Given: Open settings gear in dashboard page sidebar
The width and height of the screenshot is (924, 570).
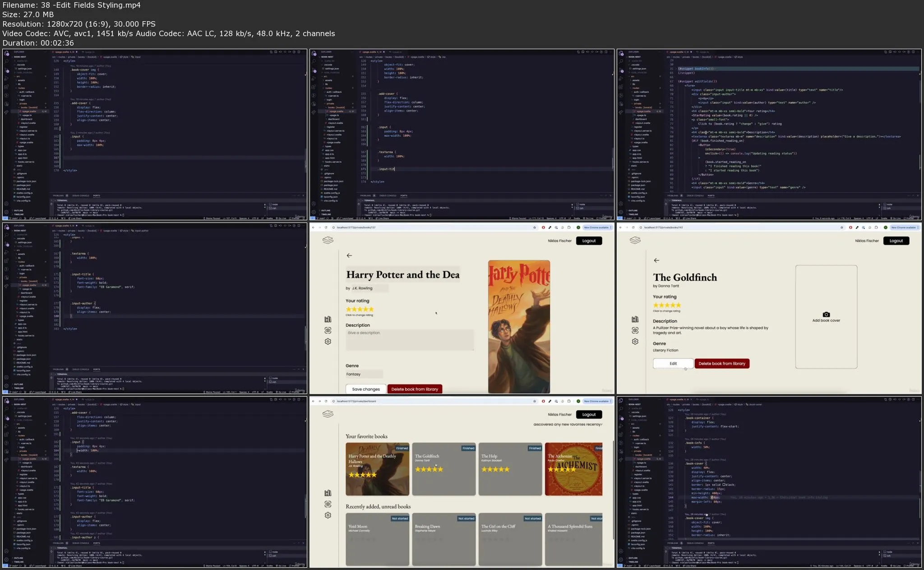Looking at the screenshot, I should tap(328, 515).
